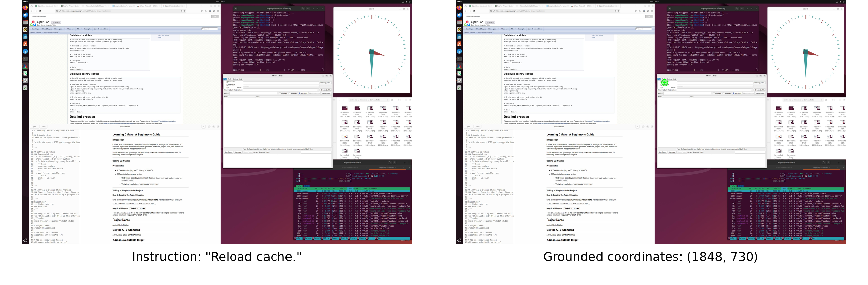In left screenshot, click htop terminal's search icon
The width and height of the screenshot is (868, 285).
coord(390,163)
